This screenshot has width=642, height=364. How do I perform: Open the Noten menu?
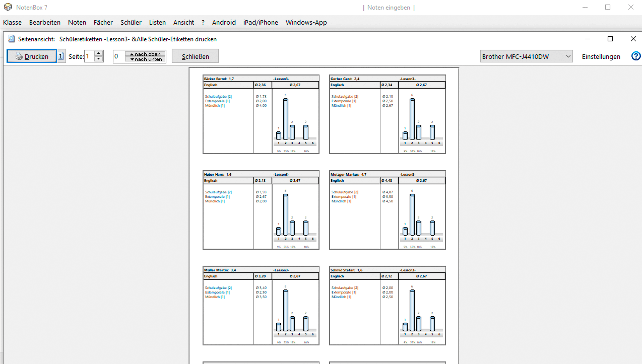[x=77, y=22]
